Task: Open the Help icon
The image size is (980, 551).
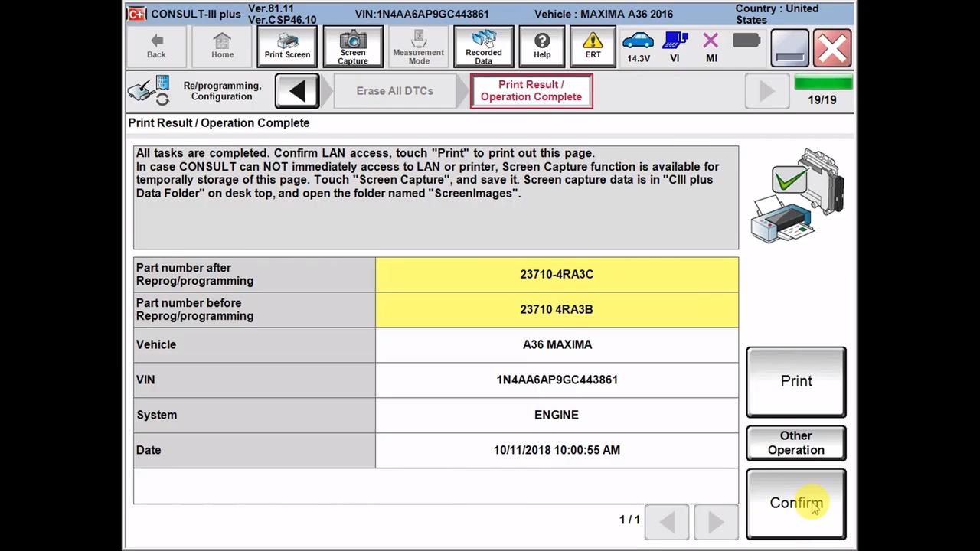Action: pos(542,47)
